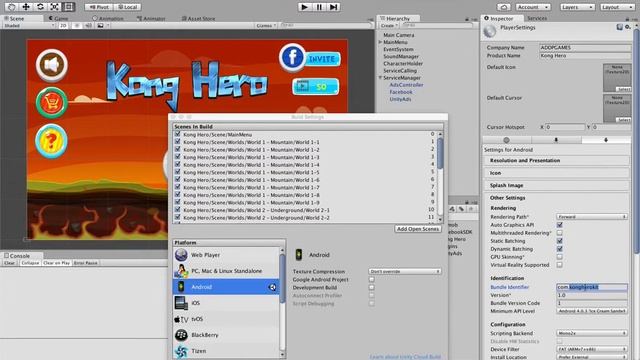The width and height of the screenshot is (640, 360).
Task: Enable Multithreaded Rendering checkbox
Action: 560,233
